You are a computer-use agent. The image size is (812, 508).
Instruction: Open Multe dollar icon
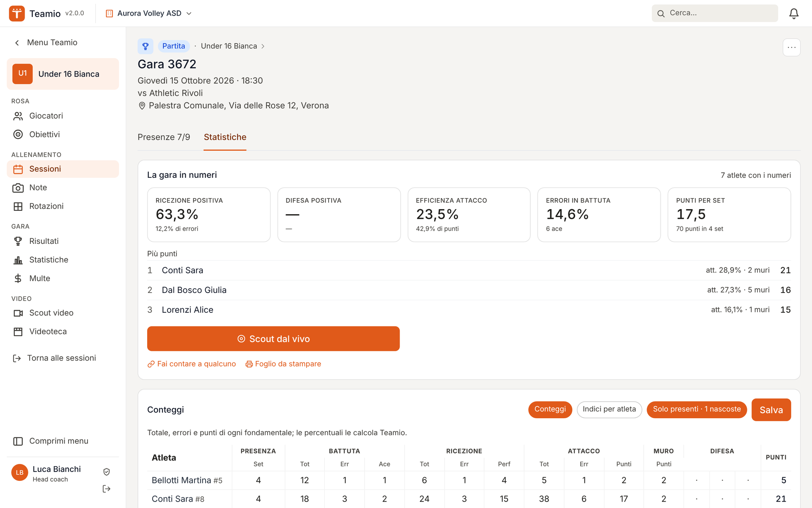(18, 279)
